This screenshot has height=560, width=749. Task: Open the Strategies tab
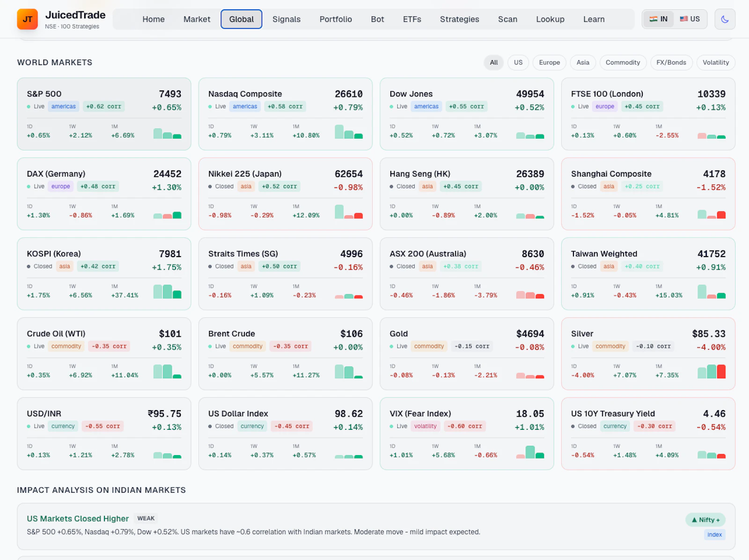click(x=459, y=19)
